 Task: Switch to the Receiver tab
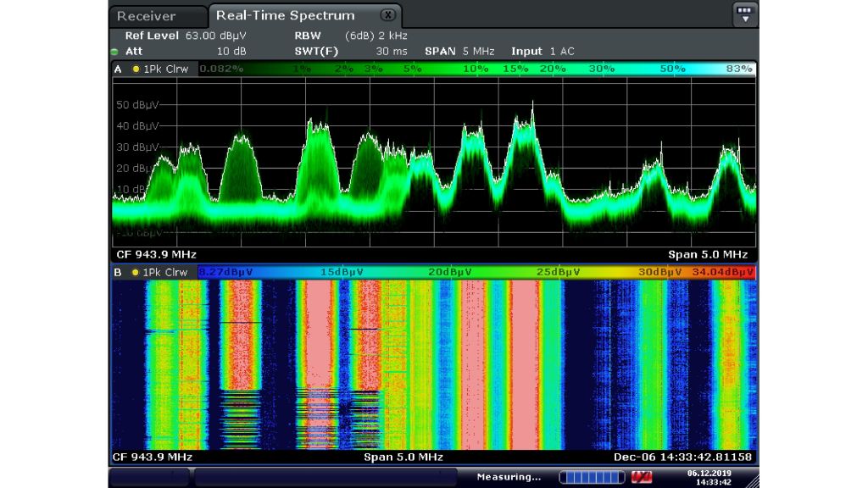[146, 16]
